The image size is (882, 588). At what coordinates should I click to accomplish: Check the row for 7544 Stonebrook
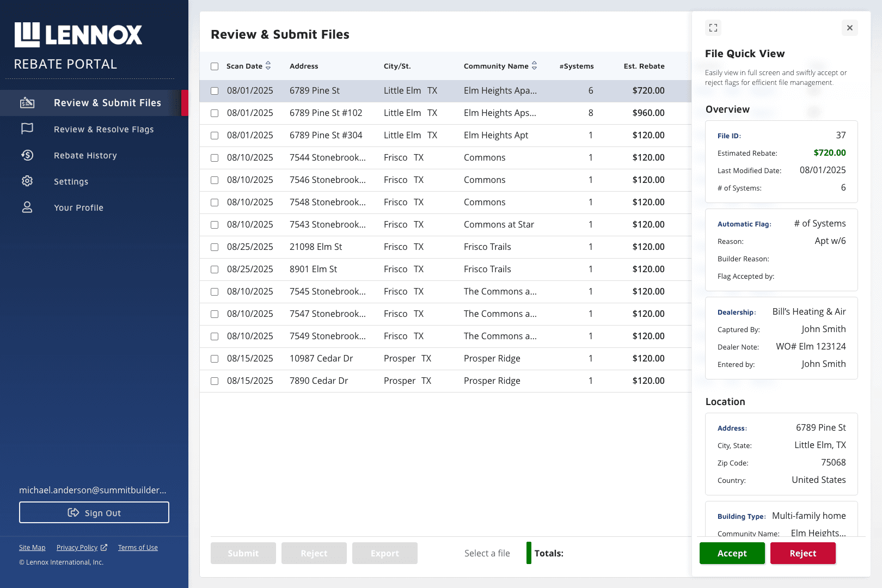215,158
